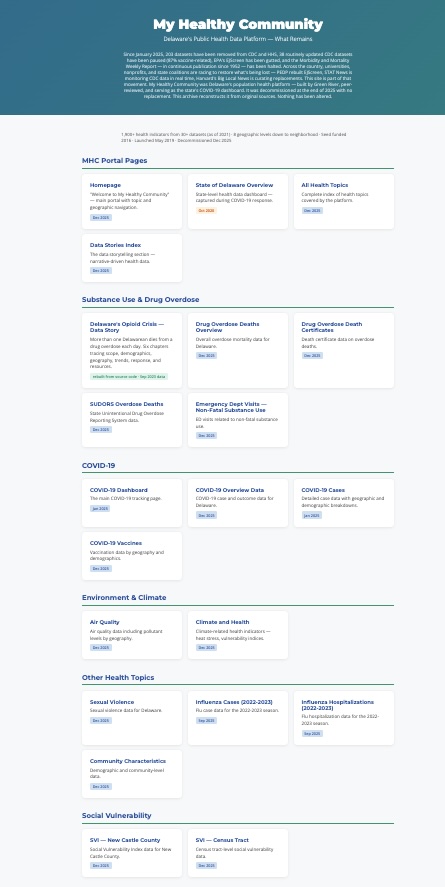The width and height of the screenshot is (445, 887).
Task: Open the All Health Topics card
Action: pyautogui.click(x=344, y=201)
